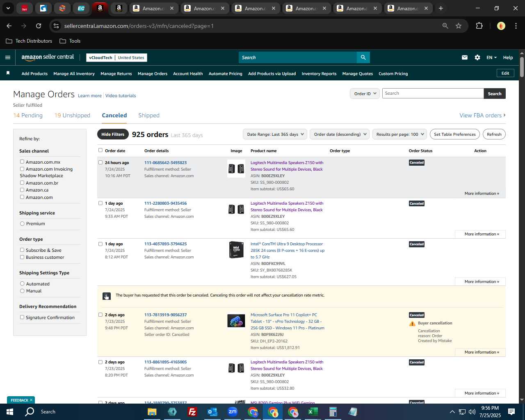Image resolution: width=525 pixels, height=420 pixels.
Task: Switch to the Pending orders tab
Action: (x=28, y=115)
